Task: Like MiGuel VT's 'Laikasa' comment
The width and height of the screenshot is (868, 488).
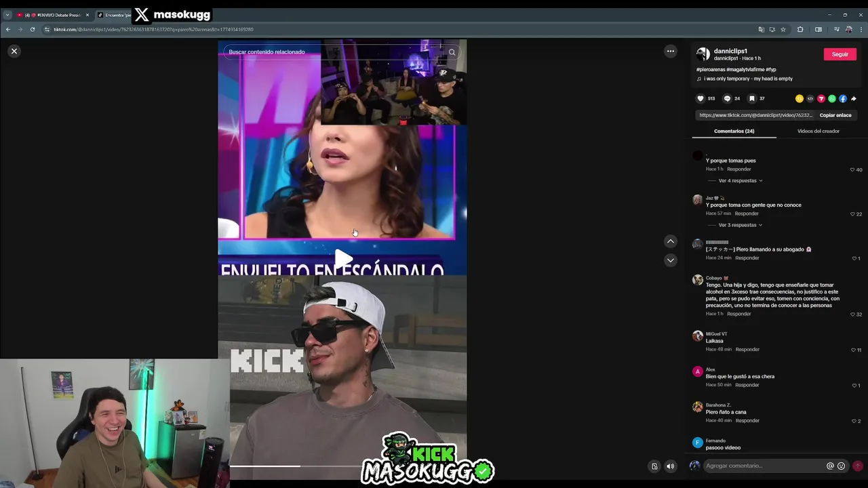Action: [x=853, y=350]
